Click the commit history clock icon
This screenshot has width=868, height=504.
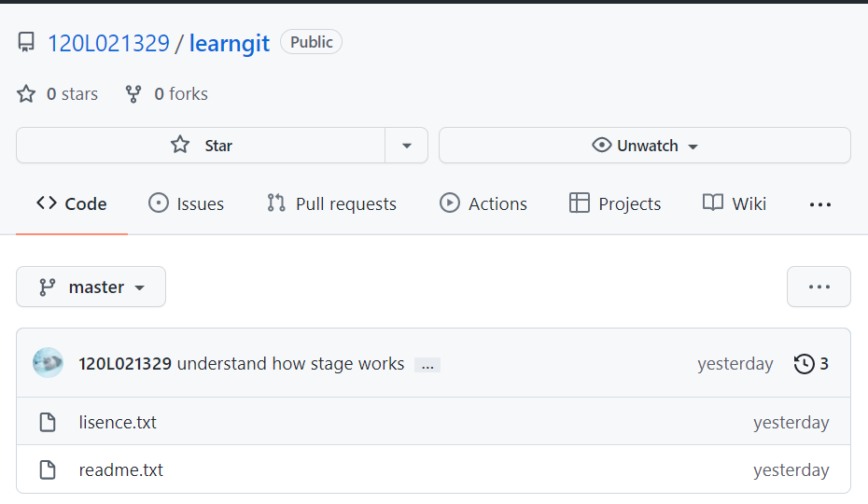[804, 364]
